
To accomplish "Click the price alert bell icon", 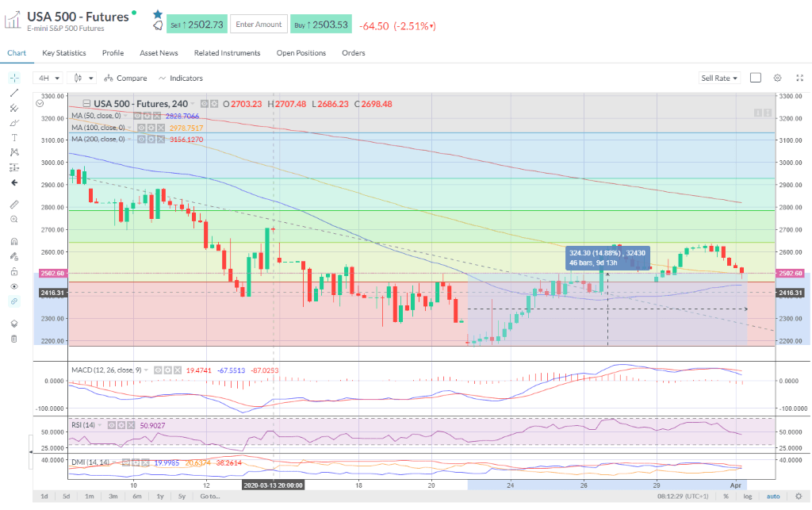I will [x=158, y=25].
